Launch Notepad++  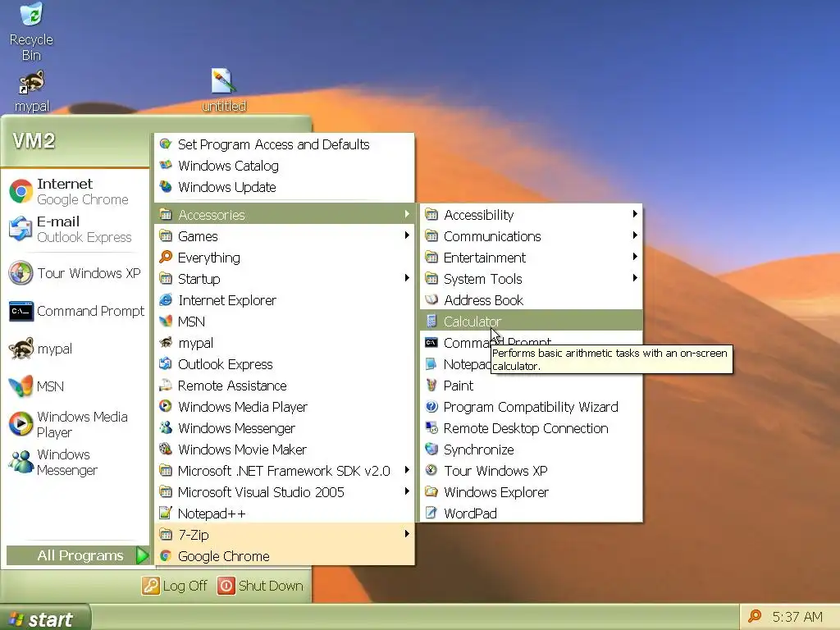point(285,514)
